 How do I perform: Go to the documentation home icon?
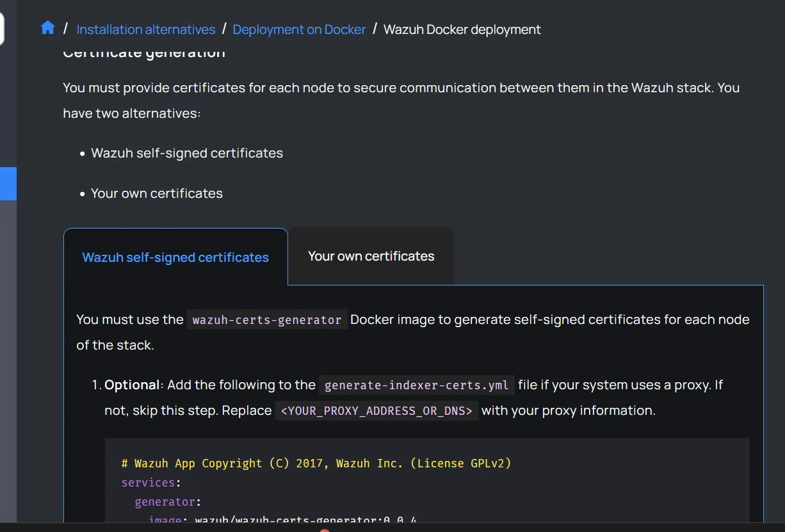pos(47,28)
